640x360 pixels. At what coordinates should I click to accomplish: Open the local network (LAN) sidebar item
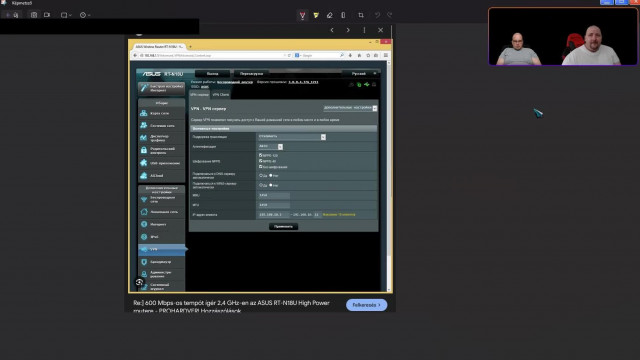pyautogui.click(x=162, y=212)
